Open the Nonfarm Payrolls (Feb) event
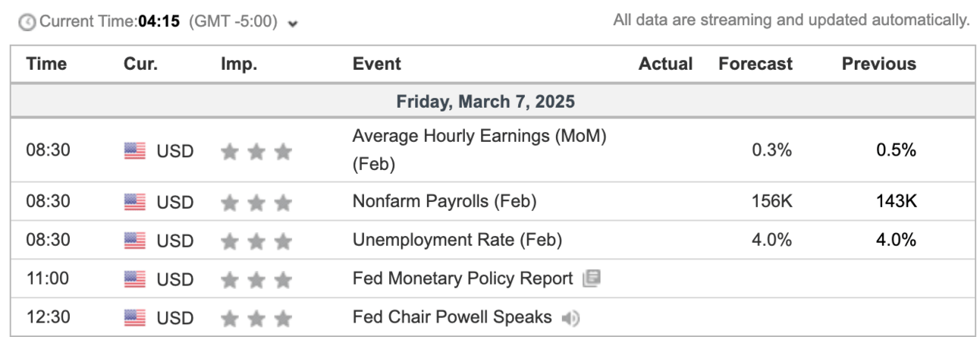Viewport: 980px width, 337px height. coord(444,202)
